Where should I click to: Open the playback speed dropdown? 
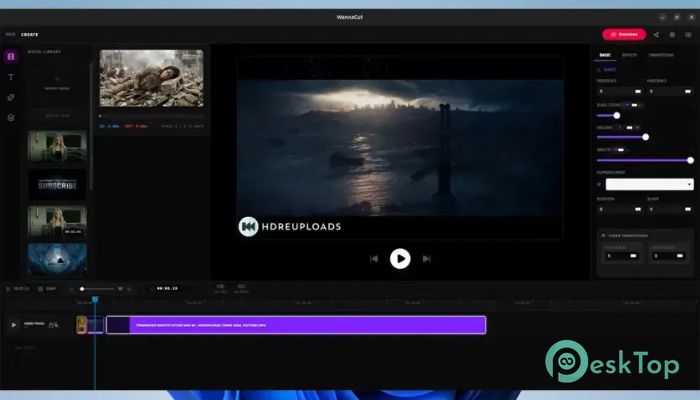(x=650, y=184)
